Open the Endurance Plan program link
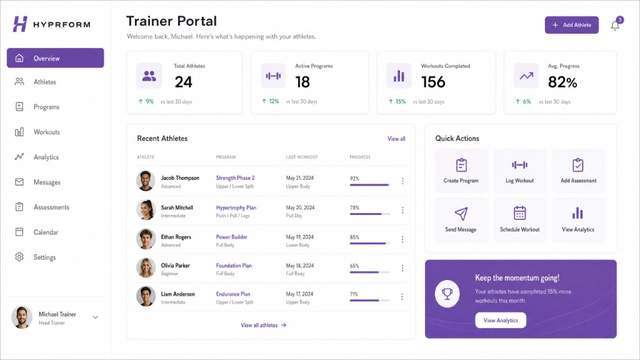Image resolution: width=640 pixels, height=360 pixels. pyautogui.click(x=233, y=294)
